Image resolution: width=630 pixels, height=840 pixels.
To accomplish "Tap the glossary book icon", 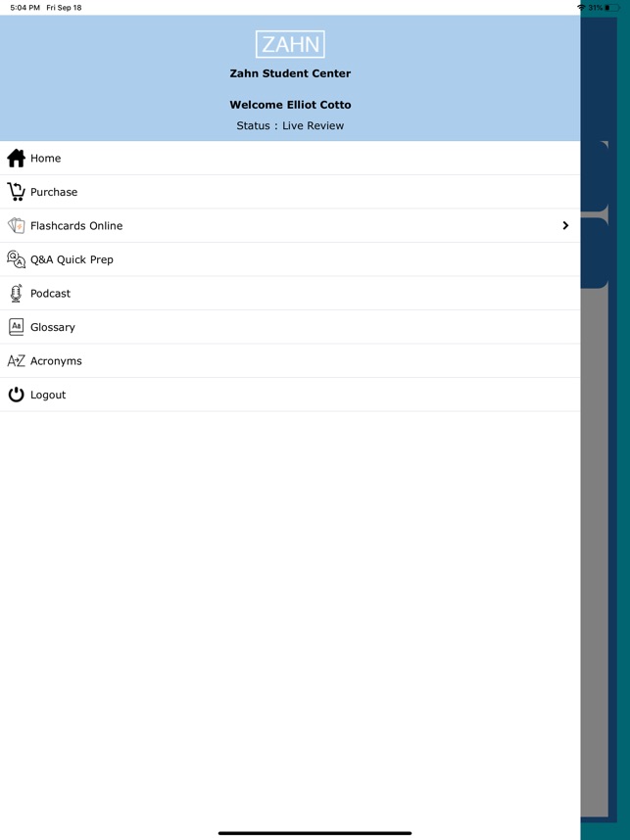I will 16,327.
